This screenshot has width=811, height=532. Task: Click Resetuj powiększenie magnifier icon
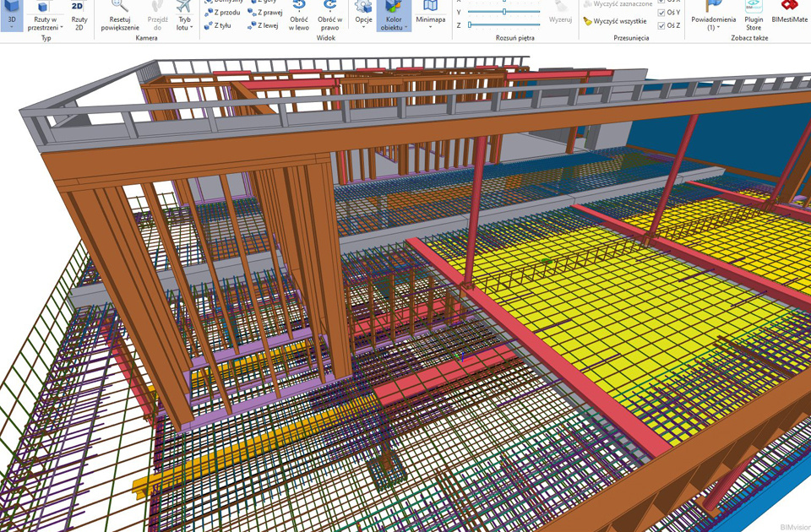pyautogui.click(x=119, y=17)
